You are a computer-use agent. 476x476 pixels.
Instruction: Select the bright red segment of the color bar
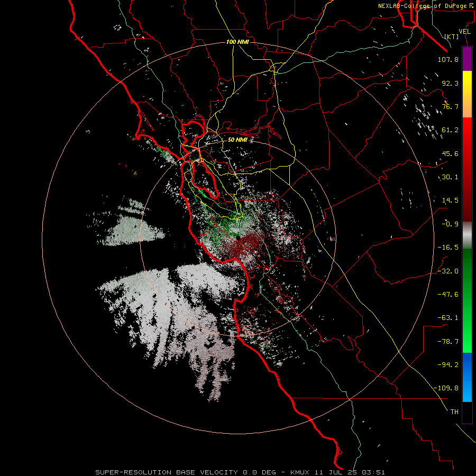tap(467, 130)
